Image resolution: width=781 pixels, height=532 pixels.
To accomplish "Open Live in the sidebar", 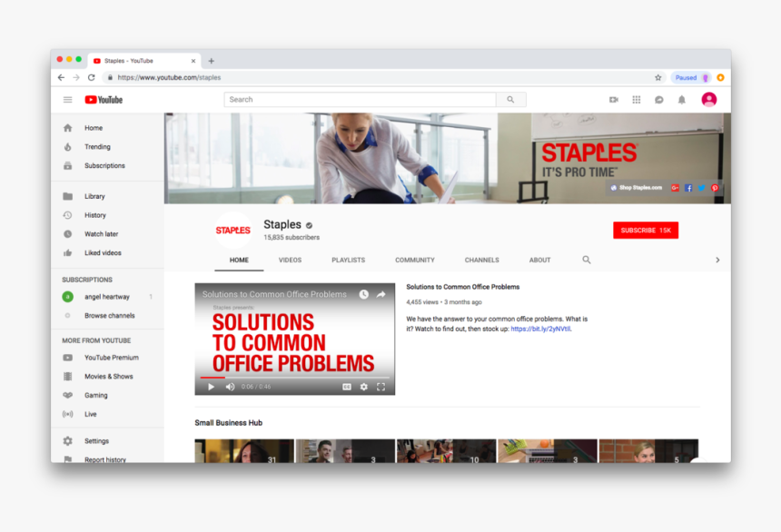I will click(x=107, y=415).
